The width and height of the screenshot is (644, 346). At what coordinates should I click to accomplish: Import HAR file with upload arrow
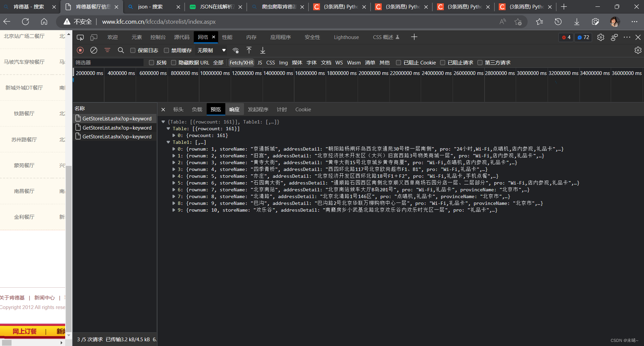[x=249, y=50]
